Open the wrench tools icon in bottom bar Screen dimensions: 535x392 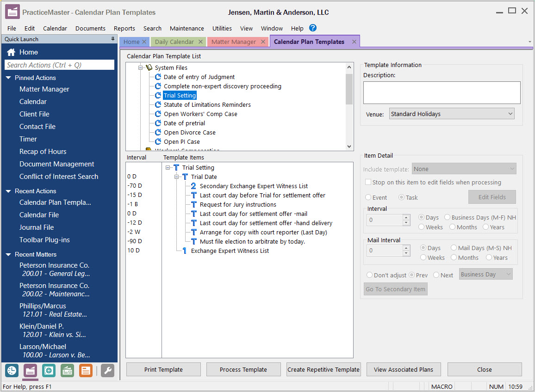[x=107, y=371]
